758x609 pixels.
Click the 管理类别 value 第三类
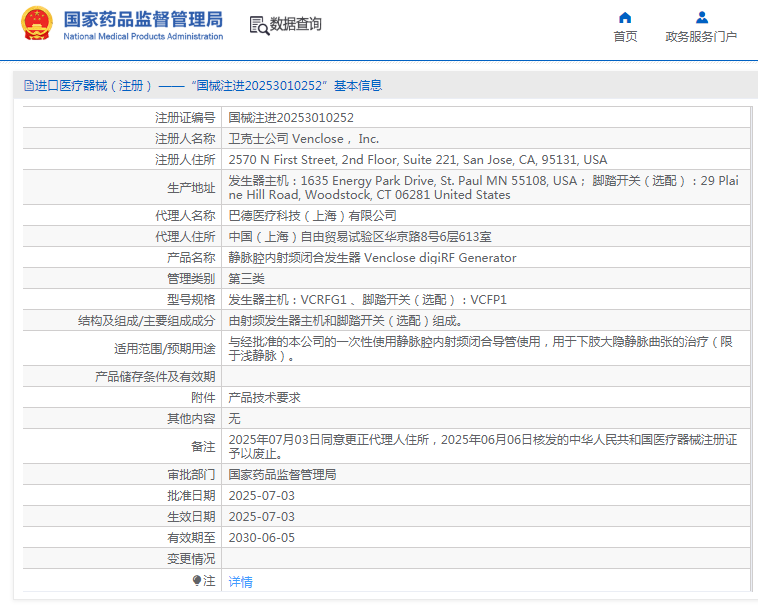point(246,278)
